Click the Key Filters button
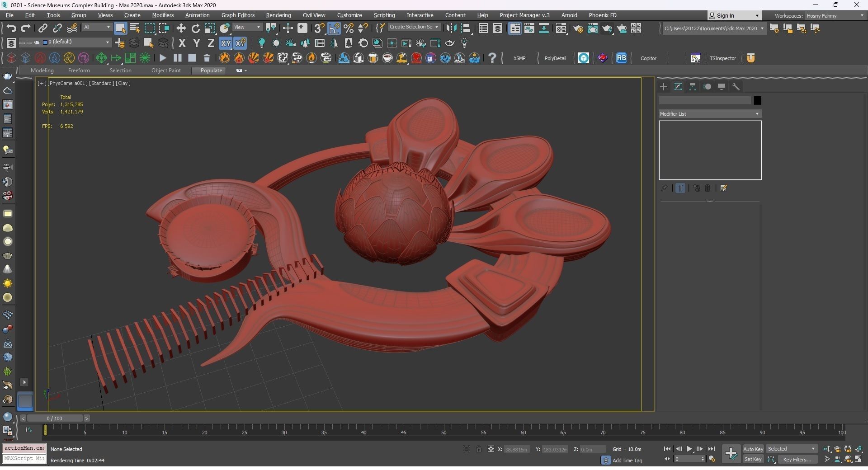 coord(797,459)
